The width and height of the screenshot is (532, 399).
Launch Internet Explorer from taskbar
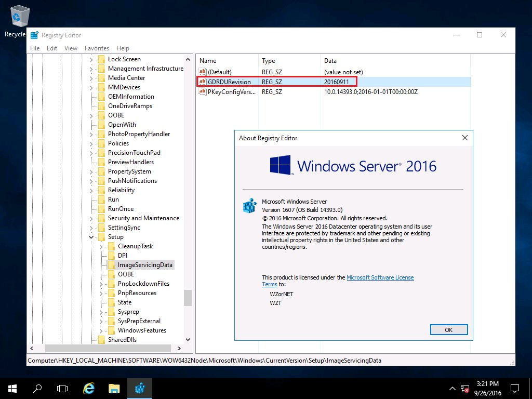click(89, 389)
